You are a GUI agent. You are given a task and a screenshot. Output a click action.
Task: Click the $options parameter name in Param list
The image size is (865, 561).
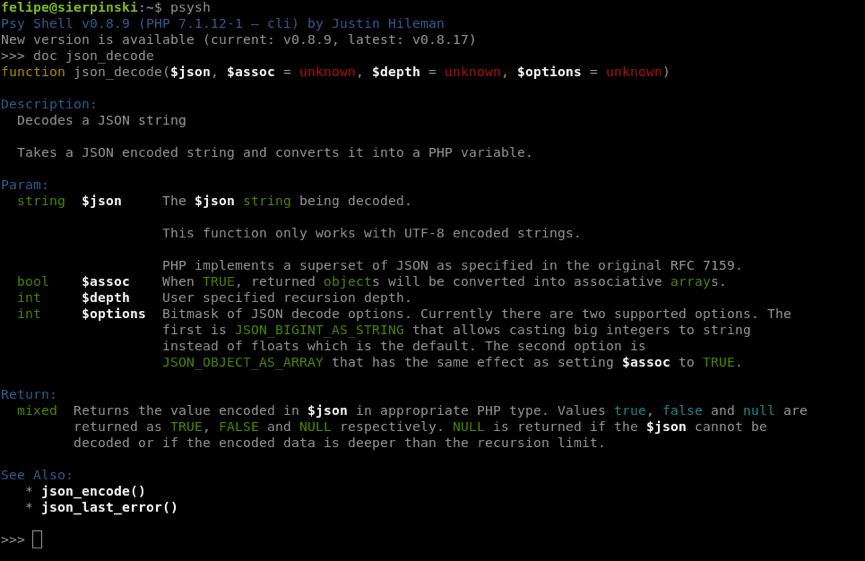click(114, 313)
